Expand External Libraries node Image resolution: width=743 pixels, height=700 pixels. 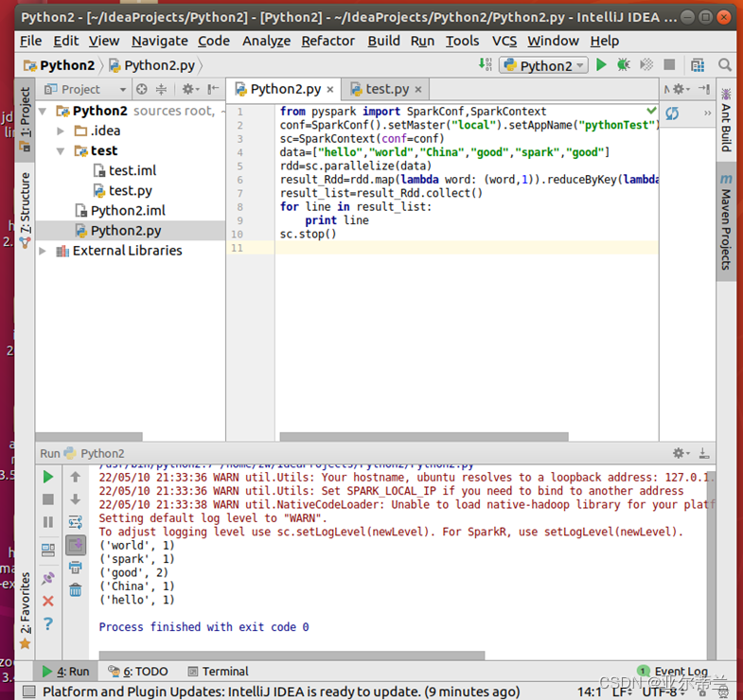tap(43, 251)
